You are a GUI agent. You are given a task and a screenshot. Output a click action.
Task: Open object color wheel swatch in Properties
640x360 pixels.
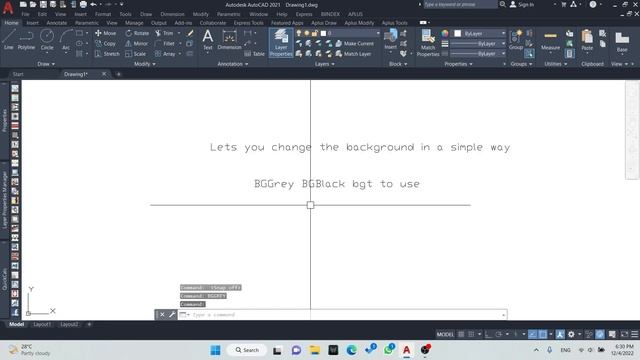445,33
